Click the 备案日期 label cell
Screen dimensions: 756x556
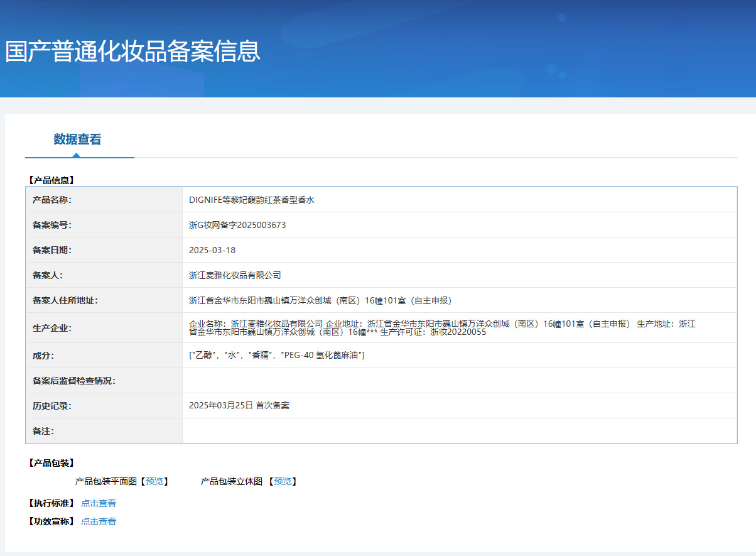104,250
